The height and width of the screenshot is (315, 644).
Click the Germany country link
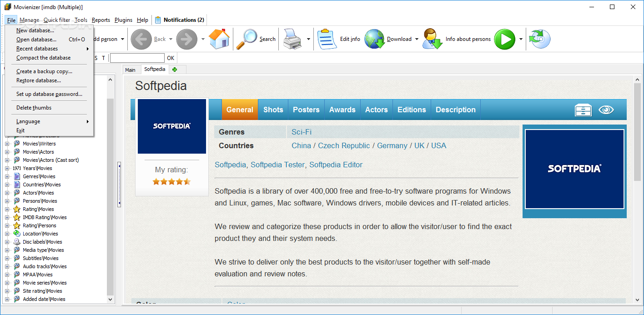click(392, 145)
